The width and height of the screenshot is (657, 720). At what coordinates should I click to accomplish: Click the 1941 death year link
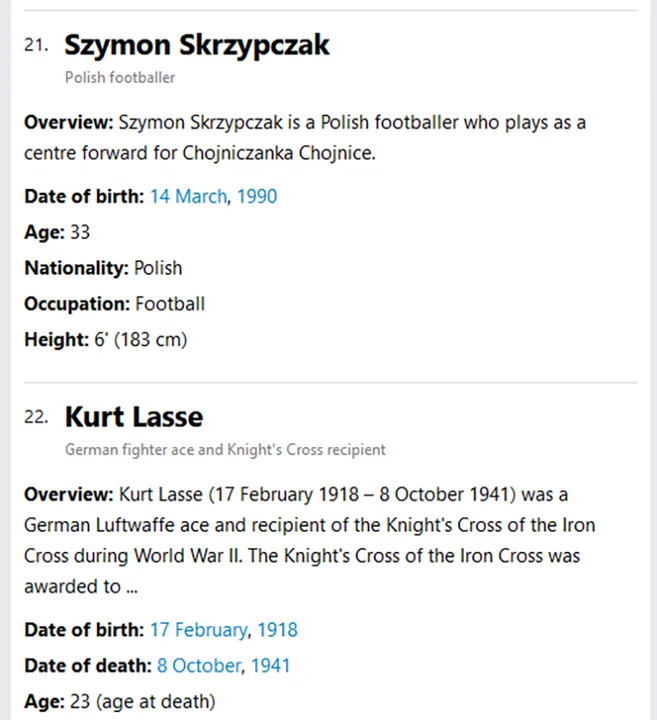click(271, 666)
